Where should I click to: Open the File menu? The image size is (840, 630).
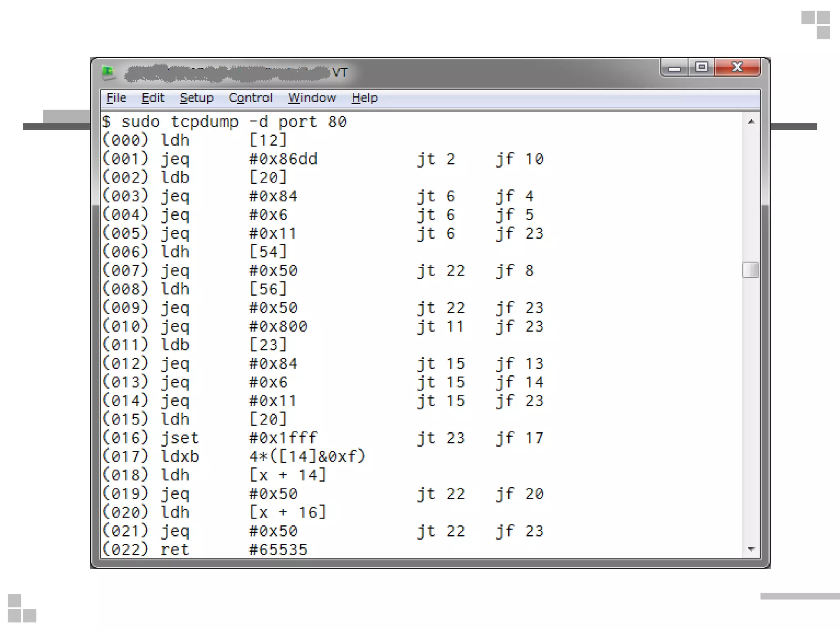tap(116, 98)
